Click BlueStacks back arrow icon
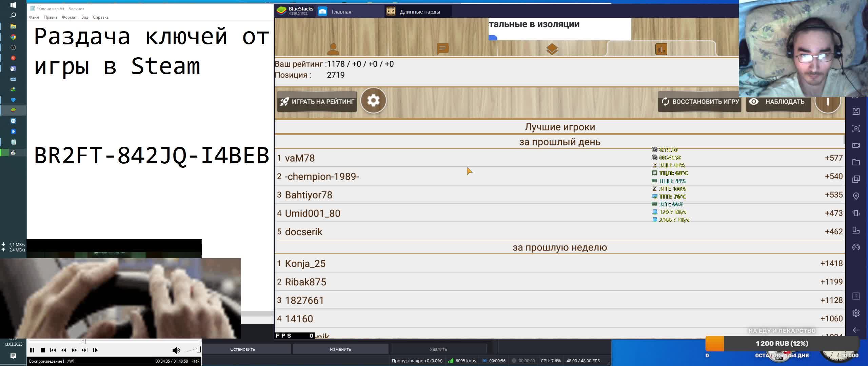This screenshot has height=366, width=868. pyautogui.click(x=856, y=330)
